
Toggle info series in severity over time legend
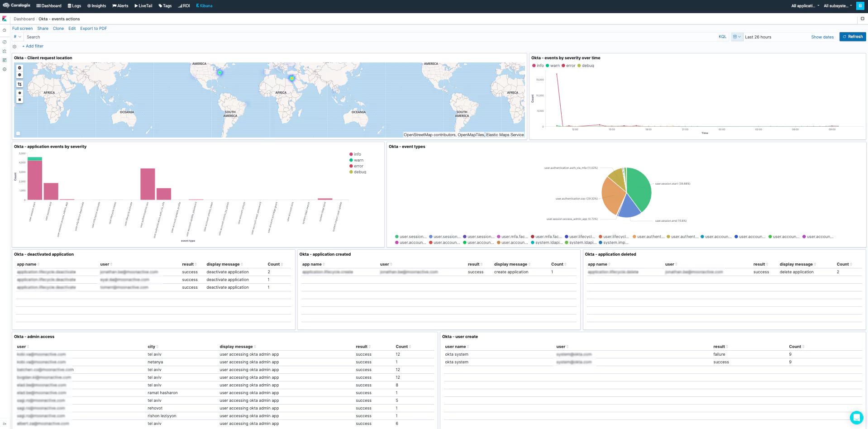tap(538, 66)
